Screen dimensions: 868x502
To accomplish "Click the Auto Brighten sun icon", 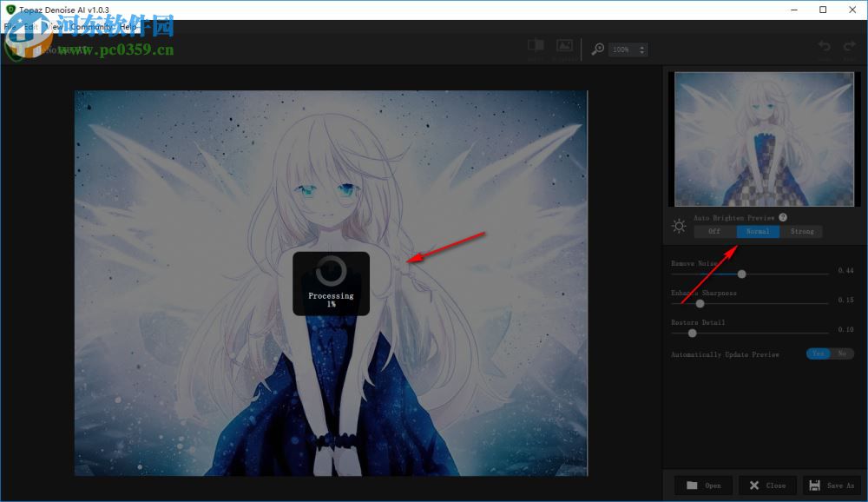I will pos(679,225).
